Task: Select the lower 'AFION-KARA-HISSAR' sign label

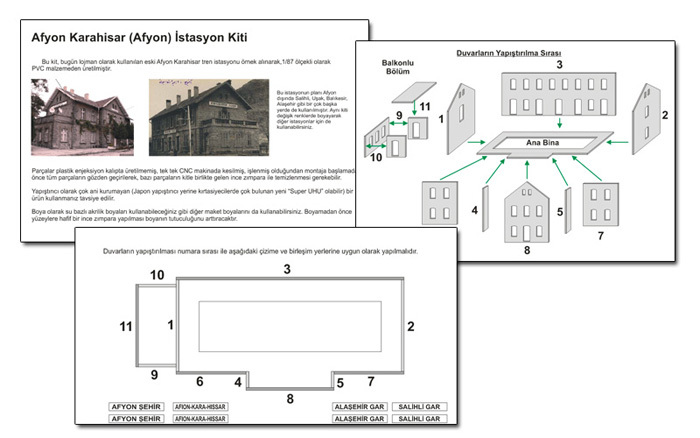Action: [200, 419]
